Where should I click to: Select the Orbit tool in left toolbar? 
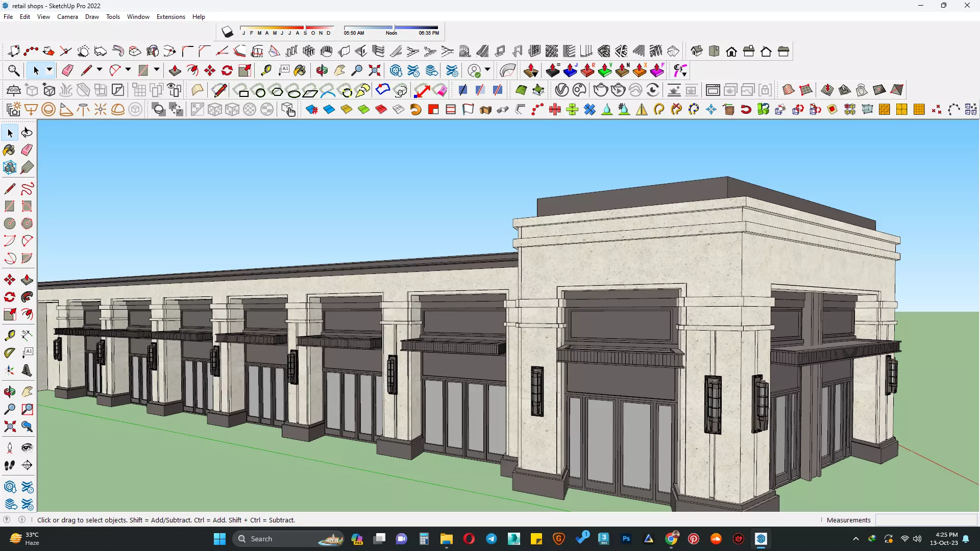click(x=9, y=392)
